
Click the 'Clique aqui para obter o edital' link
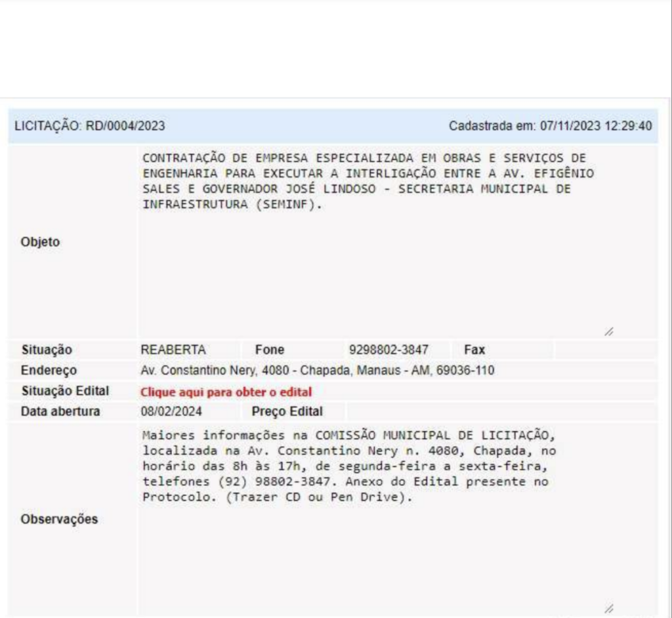point(226,392)
